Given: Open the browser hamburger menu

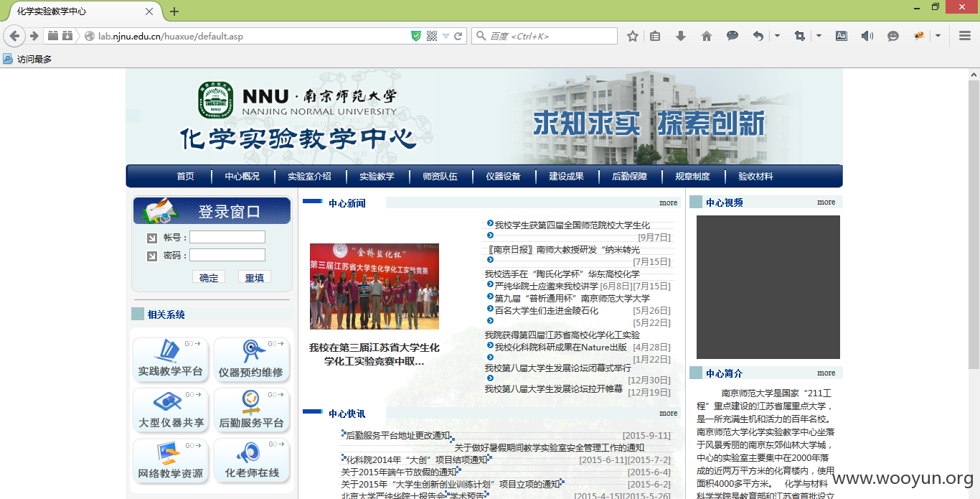Looking at the screenshot, I should (x=965, y=36).
